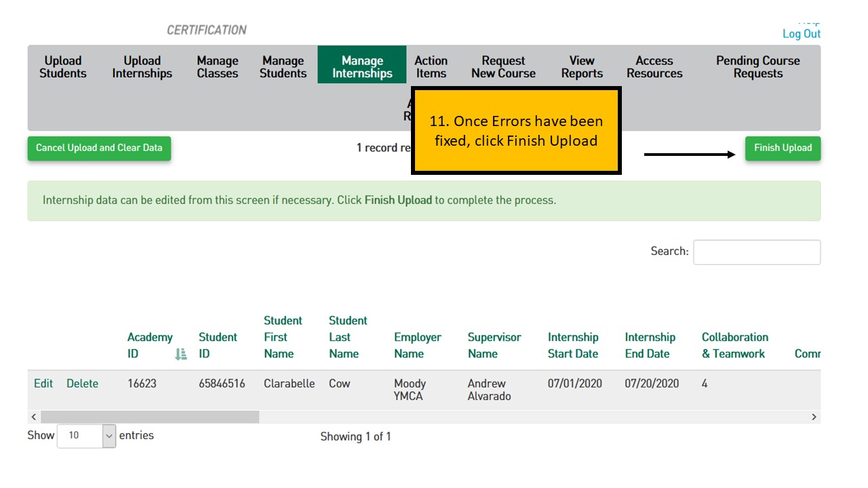Focus the Search input field
This screenshot has width=868, height=488.
(x=757, y=252)
